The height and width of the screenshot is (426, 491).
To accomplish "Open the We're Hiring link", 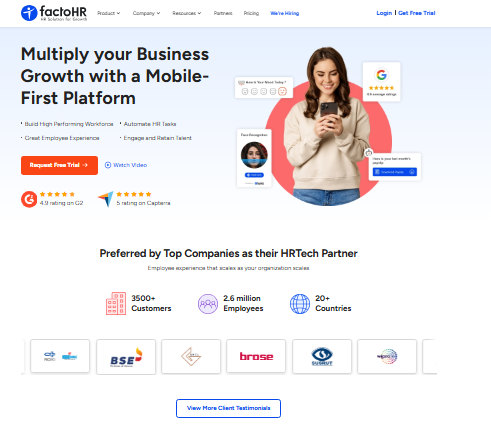I will pyautogui.click(x=284, y=13).
